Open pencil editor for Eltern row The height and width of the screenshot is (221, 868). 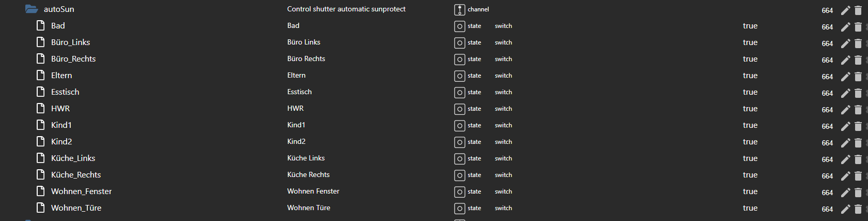pos(845,77)
